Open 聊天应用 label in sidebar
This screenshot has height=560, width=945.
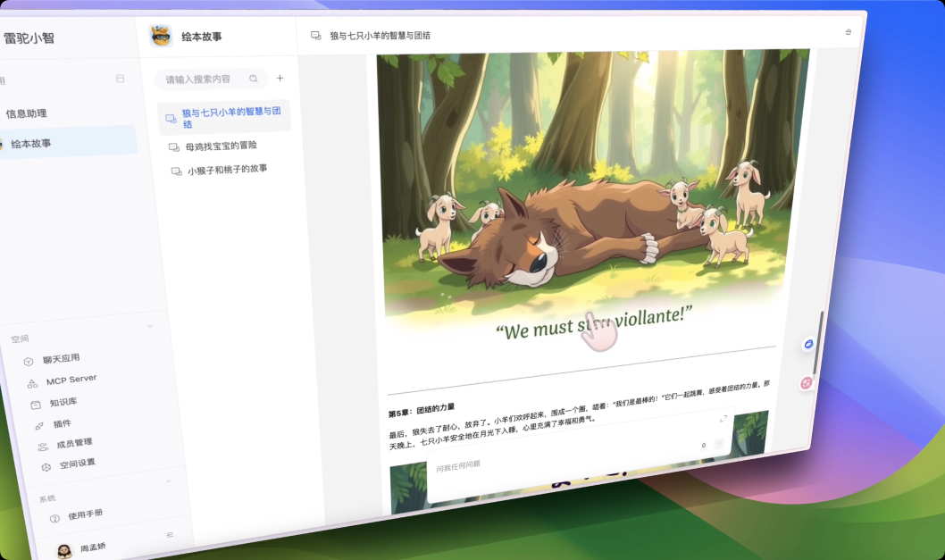click(61, 359)
